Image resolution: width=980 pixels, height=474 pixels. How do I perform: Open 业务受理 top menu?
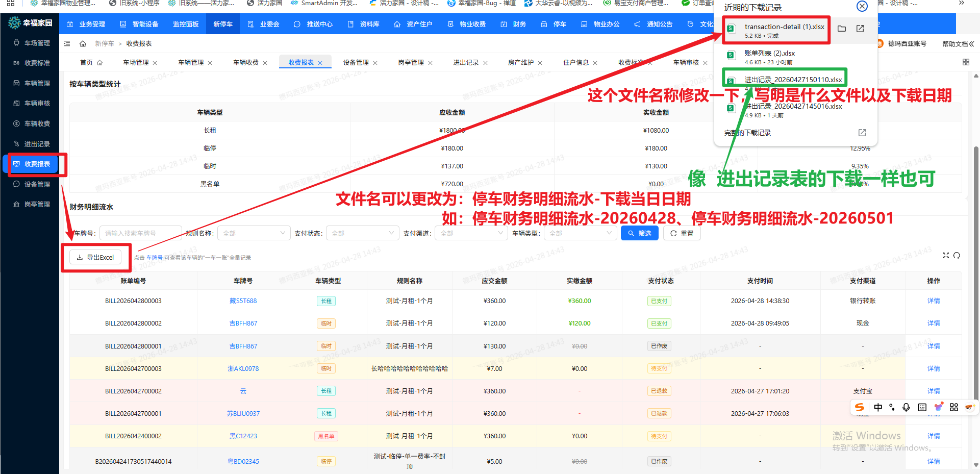86,24
